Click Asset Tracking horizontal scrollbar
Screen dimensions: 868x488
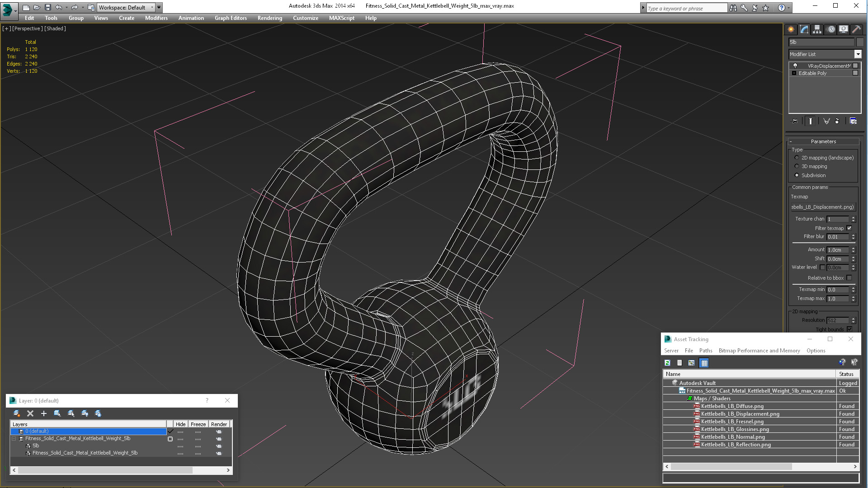pyautogui.click(x=731, y=467)
